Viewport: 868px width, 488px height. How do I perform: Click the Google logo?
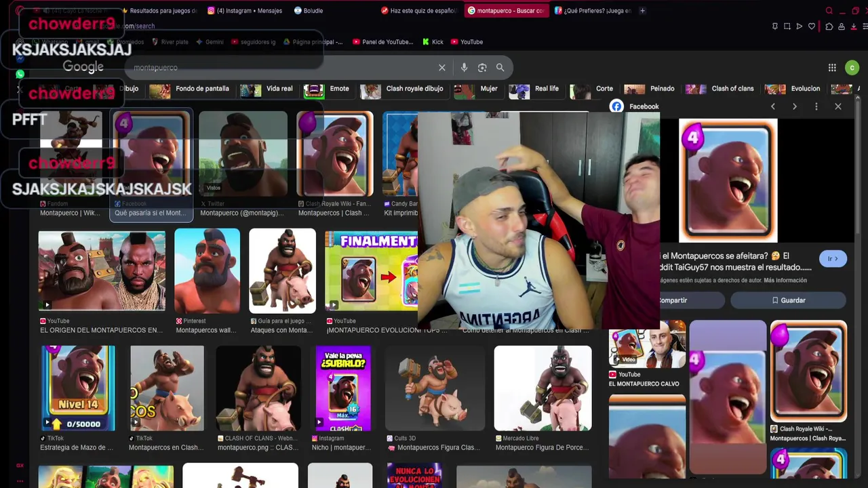(83, 66)
